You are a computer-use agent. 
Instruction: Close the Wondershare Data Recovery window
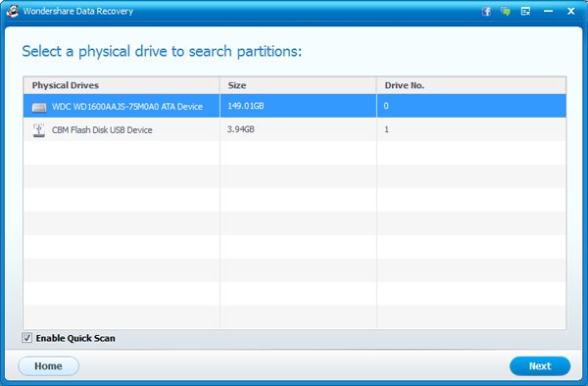(x=570, y=11)
